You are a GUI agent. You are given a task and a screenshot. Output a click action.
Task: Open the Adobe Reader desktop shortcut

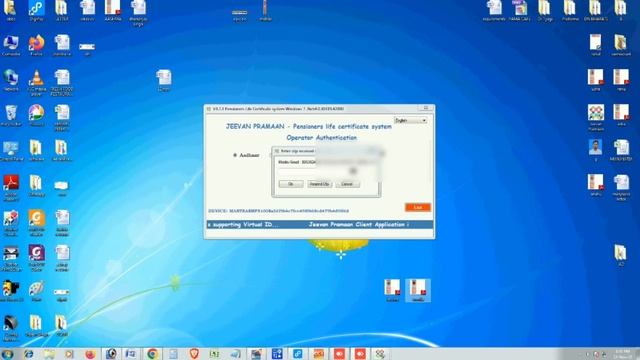pos(11,188)
